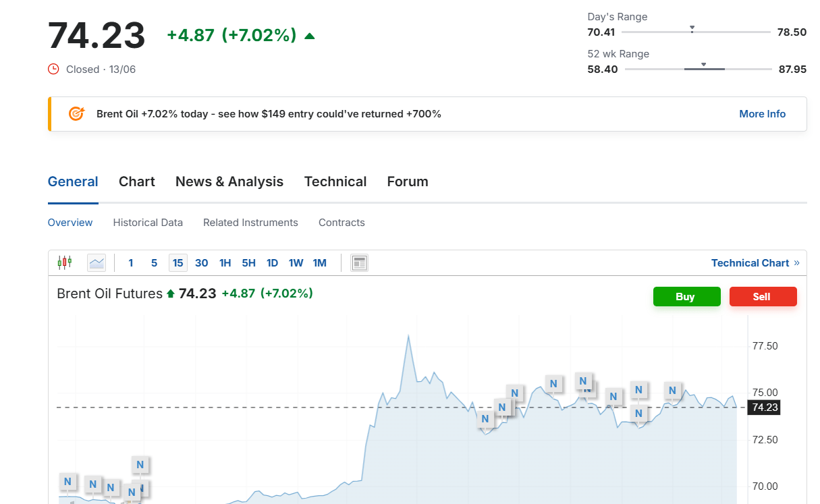Click the orange target icon in promo banner
The image size is (820, 504).
76,114
